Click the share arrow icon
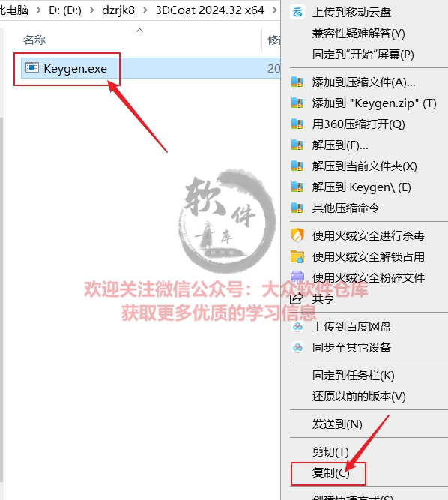Viewport: 448px width, 500px height. [x=297, y=298]
